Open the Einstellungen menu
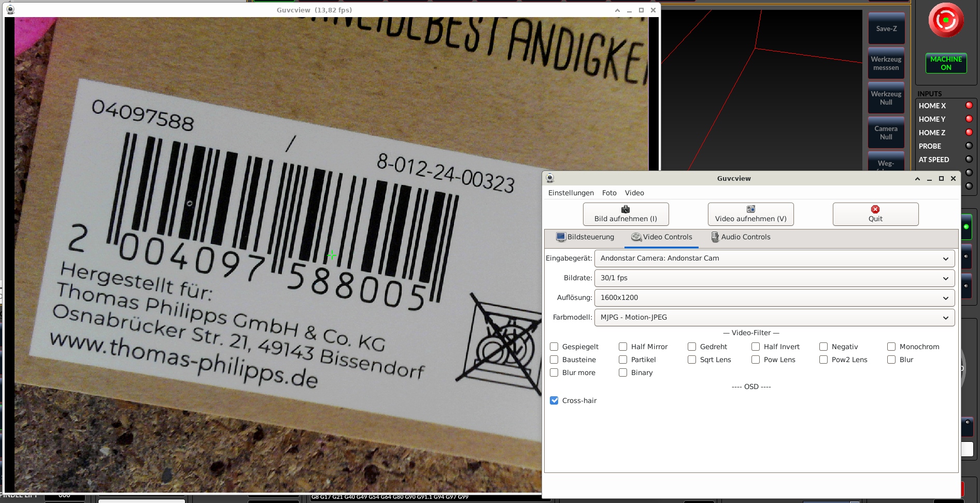Viewport: 980px width, 503px height. point(571,193)
